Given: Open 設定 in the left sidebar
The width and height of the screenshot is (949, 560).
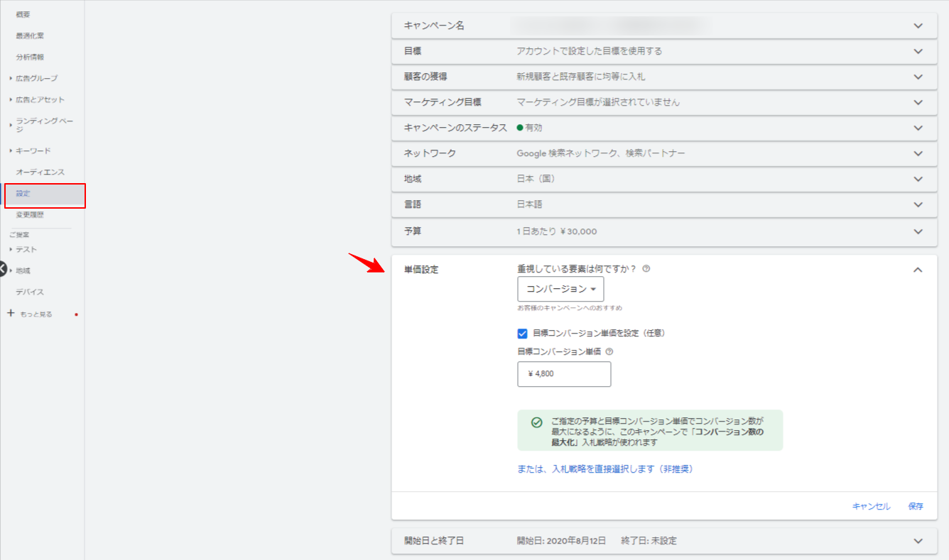Looking at the screenshot, I should [x=23, y=194].
